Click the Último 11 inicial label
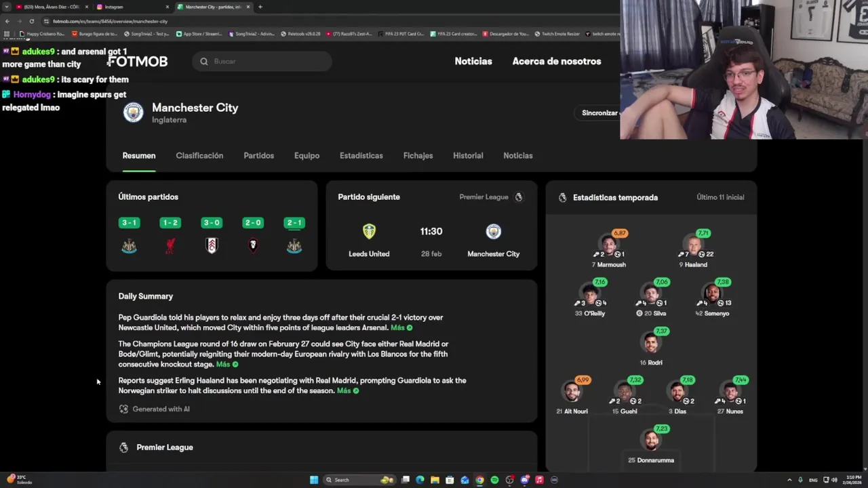This screenshot has width=868, height=488. [720, 197]
